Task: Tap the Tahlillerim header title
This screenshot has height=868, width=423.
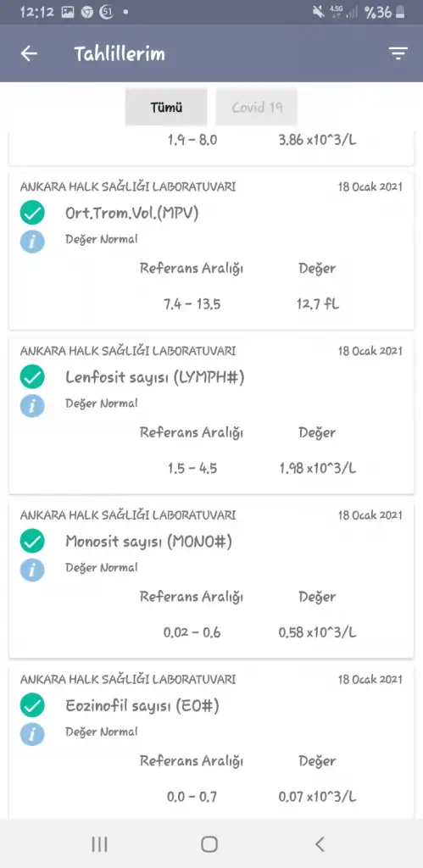Action: [x=120, y=53]
